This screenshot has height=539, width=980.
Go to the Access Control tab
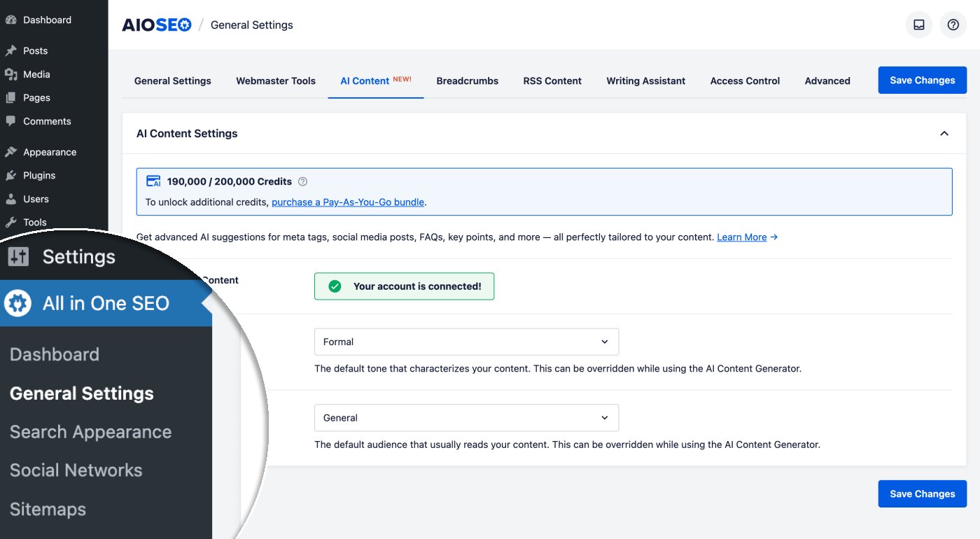745,80
